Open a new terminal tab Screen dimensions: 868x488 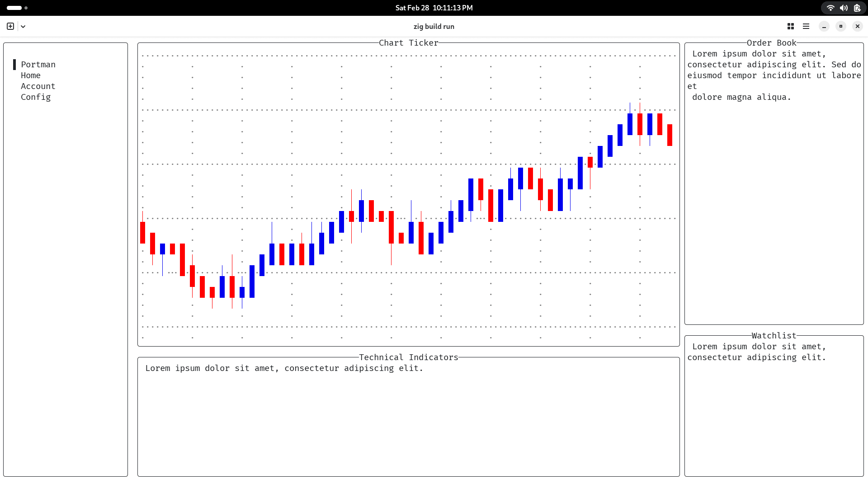tap(10, 26)
